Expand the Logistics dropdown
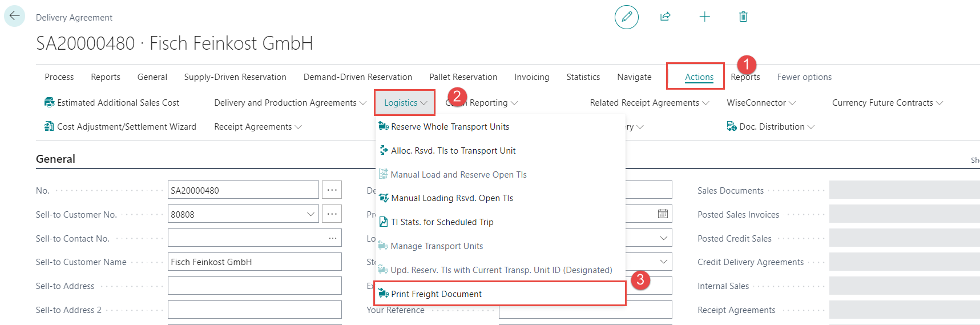Screen dimensions: 980x325 click(x=405, y=103)
